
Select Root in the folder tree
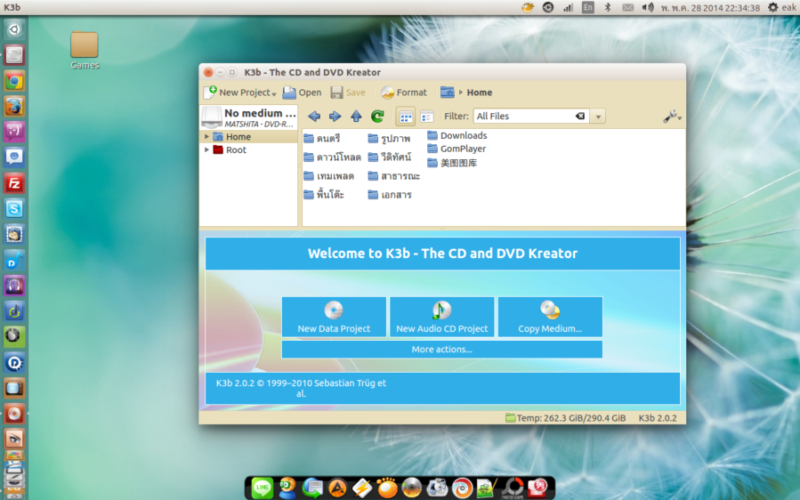[236, 150]
